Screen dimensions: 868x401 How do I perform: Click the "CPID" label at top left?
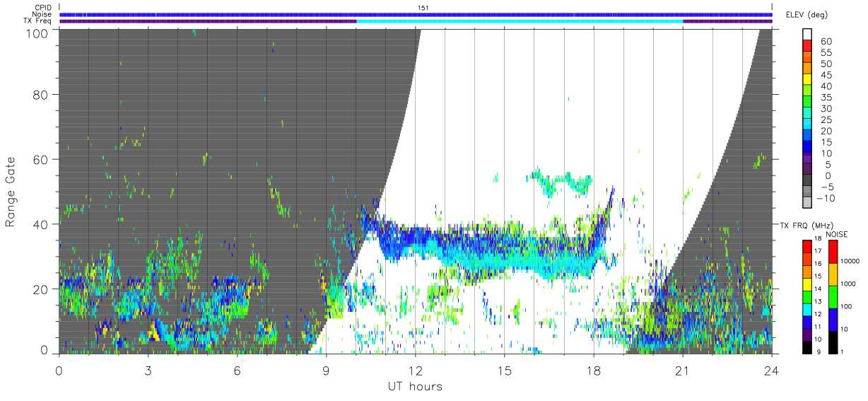[42, 8]
